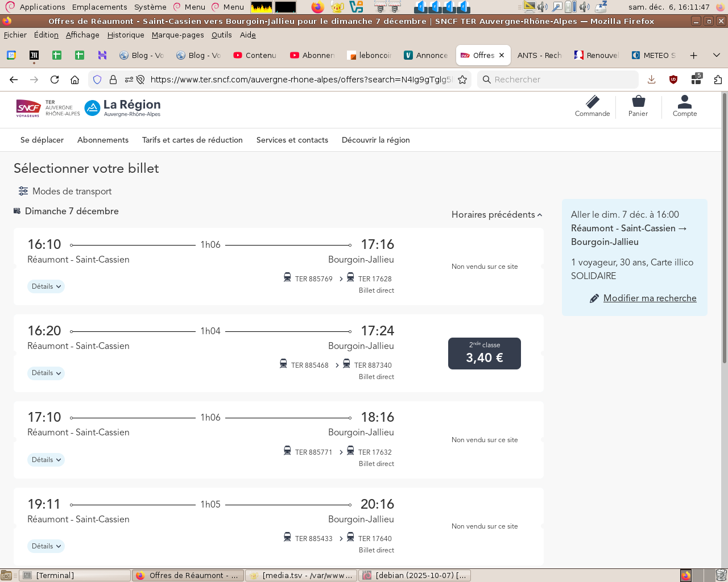The width and height of the screenshot is (728, 582).
Task: Open the uBlock Origin extension icon
Action: click(x=673, y=80)
